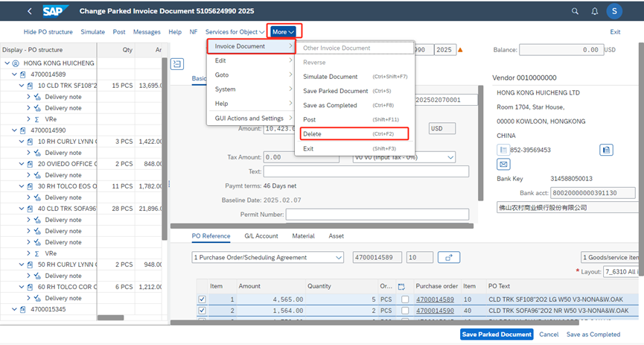Uncheck the checkbox for item row 1

tap(203, 300)
